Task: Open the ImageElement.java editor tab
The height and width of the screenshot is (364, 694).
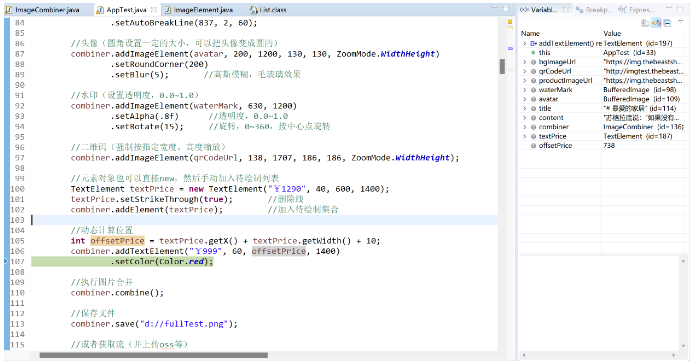Action: [203, 10]
